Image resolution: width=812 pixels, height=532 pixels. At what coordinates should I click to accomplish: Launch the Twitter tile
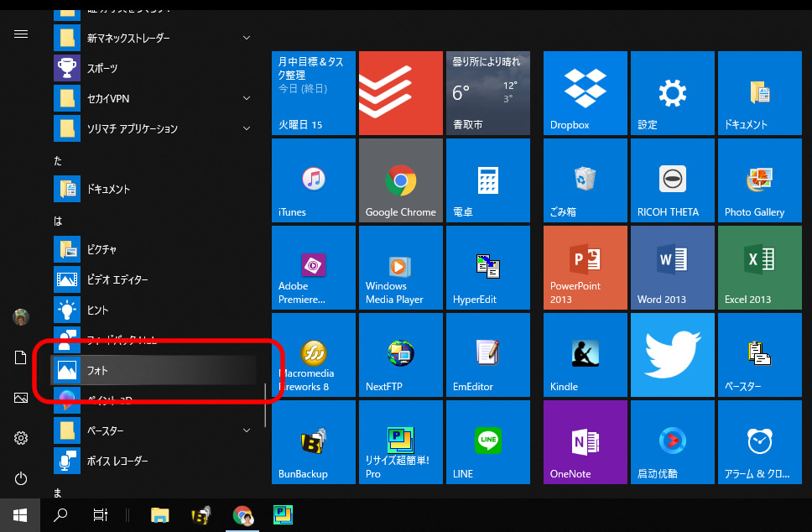(x=672, y=355)
